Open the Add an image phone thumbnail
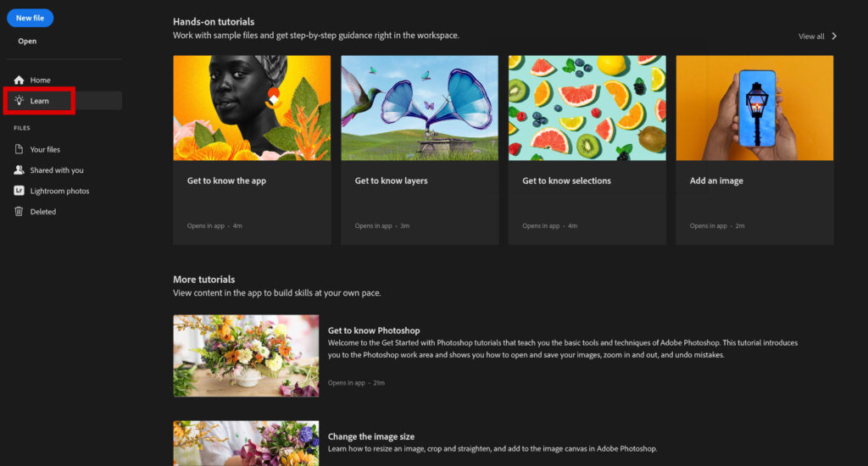This screenshot has width=868, height=466. click(x=754, y=108)
